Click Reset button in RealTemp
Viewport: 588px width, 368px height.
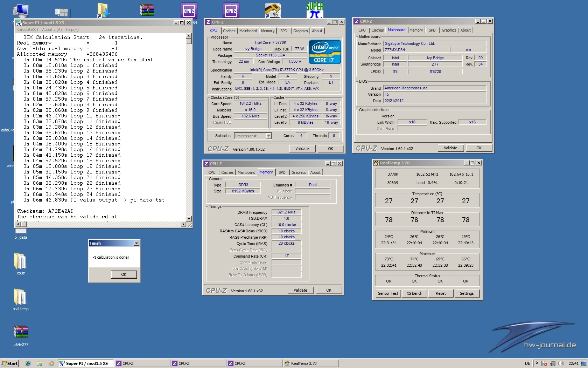[x=441, y=293]
